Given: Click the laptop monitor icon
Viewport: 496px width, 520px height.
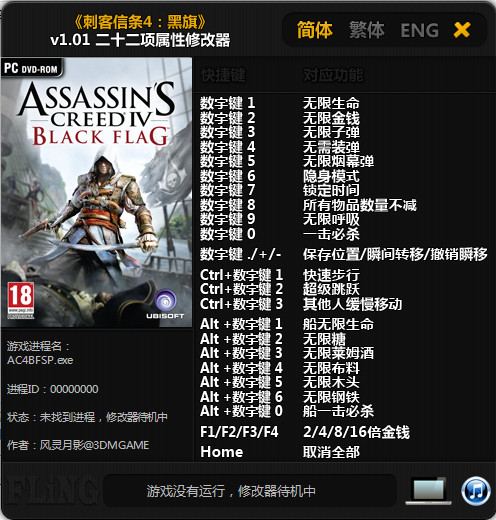Looking at the screenshot, I should pyautogui.click(x=428, y=491).
